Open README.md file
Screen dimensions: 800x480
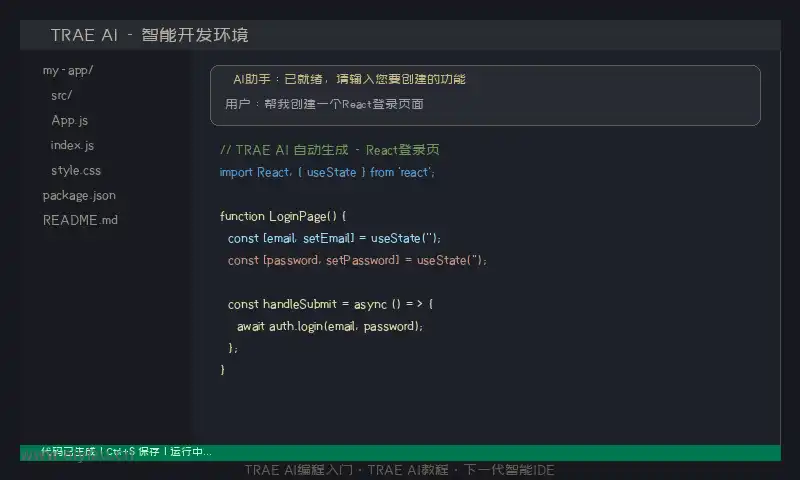(80, 220)
